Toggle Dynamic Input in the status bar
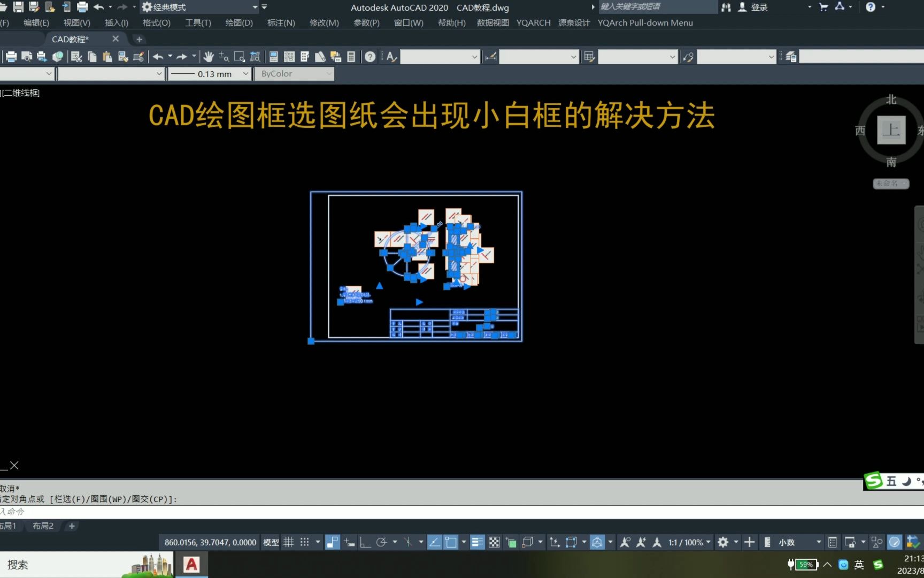924x578 pixels. pyautogui.click(x=349, y=542)
